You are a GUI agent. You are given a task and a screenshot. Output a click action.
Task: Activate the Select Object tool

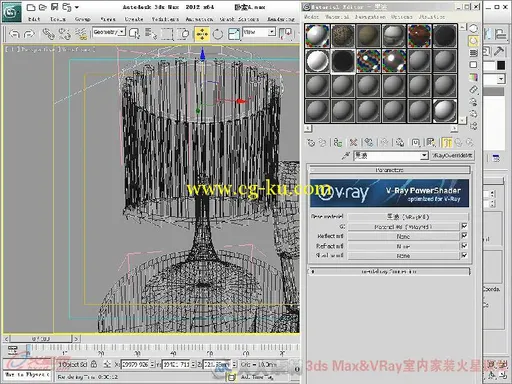click(134, 34)
